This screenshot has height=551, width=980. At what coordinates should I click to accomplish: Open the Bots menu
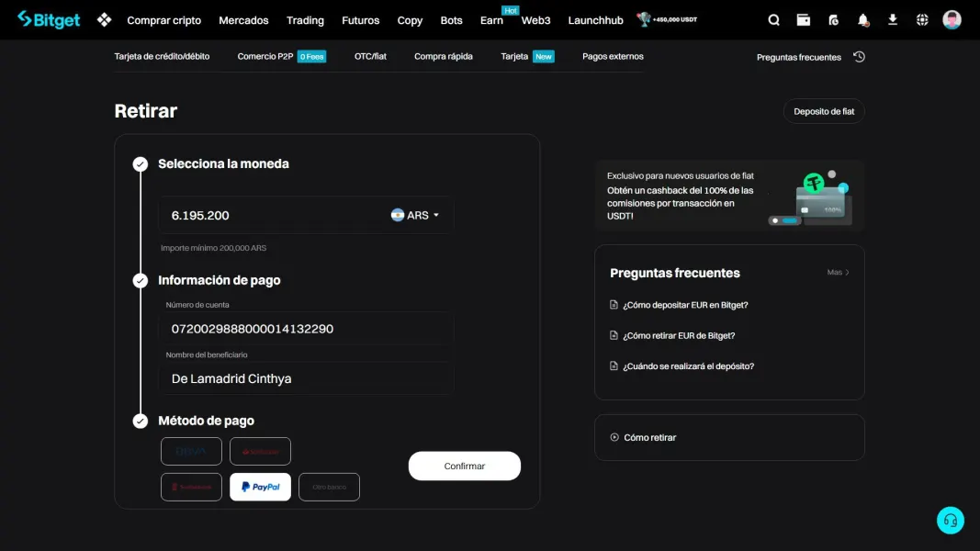coord(451,20)
